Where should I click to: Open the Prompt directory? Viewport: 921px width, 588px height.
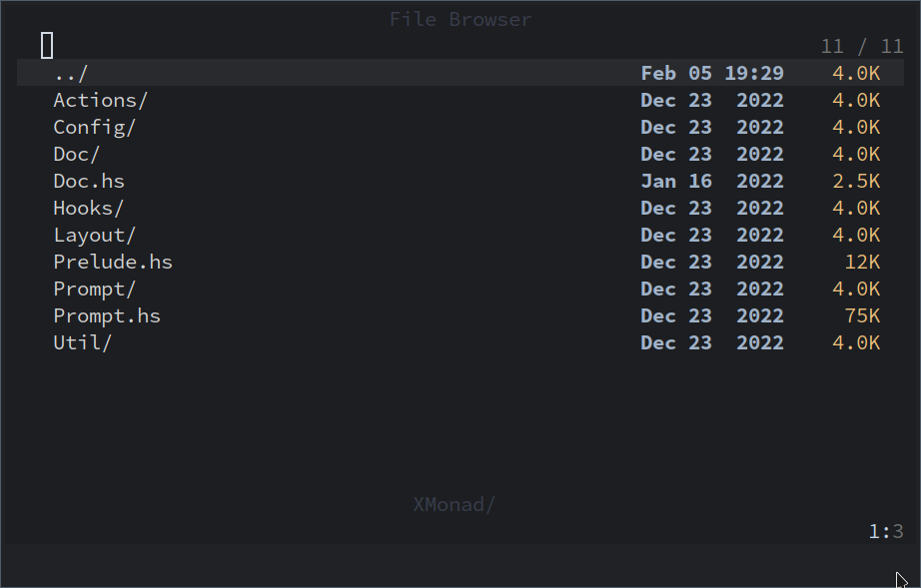[x=94, y=289]
